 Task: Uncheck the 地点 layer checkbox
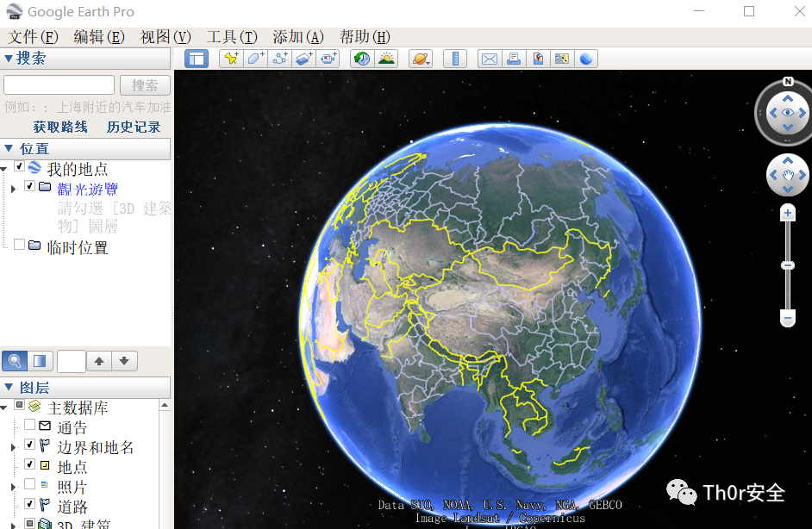(29, 464)
